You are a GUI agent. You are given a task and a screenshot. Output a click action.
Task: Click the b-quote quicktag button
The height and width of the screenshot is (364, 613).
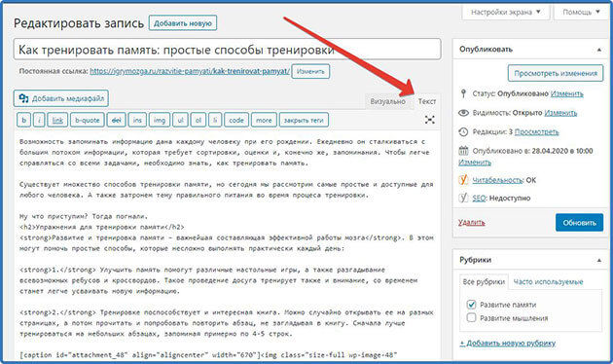point(88,120)
